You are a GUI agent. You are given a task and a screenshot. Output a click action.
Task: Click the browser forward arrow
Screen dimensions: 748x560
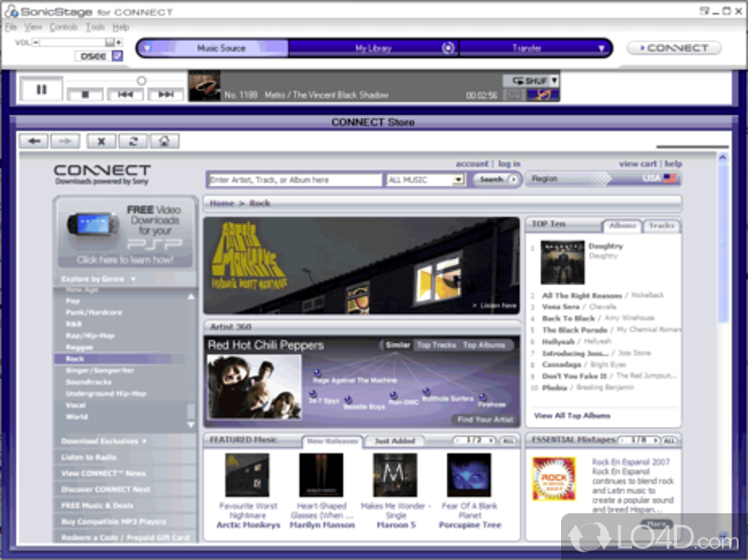(65, 141)
